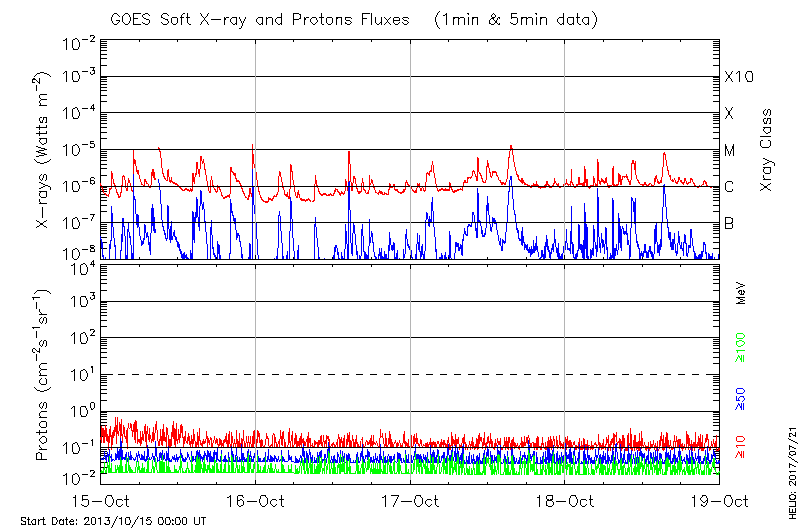Click the 17-Oct date tick label
This screenshot has width=800, height=530.
click(411, 500)
